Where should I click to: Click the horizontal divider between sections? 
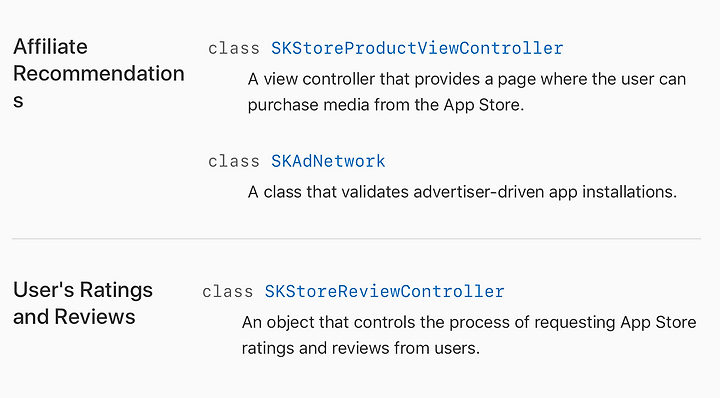point(356,239)
